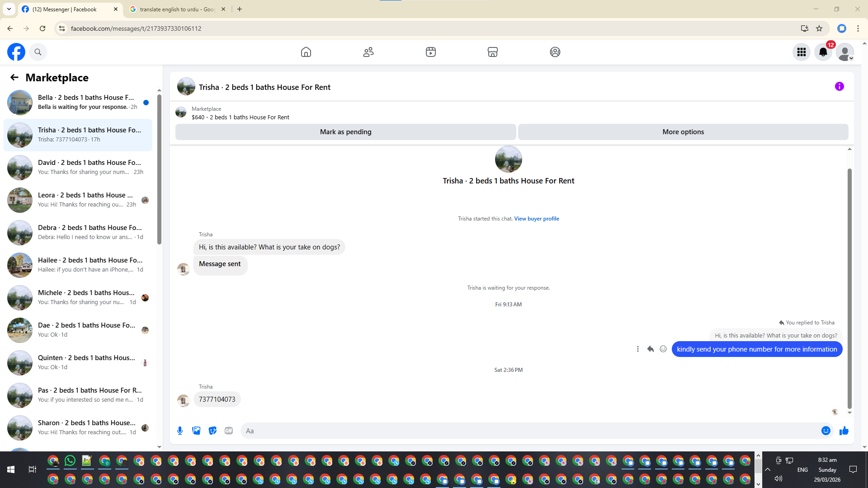View site information icon in address bar
This screenshot has height=488, width=868.
coord(62,28)
